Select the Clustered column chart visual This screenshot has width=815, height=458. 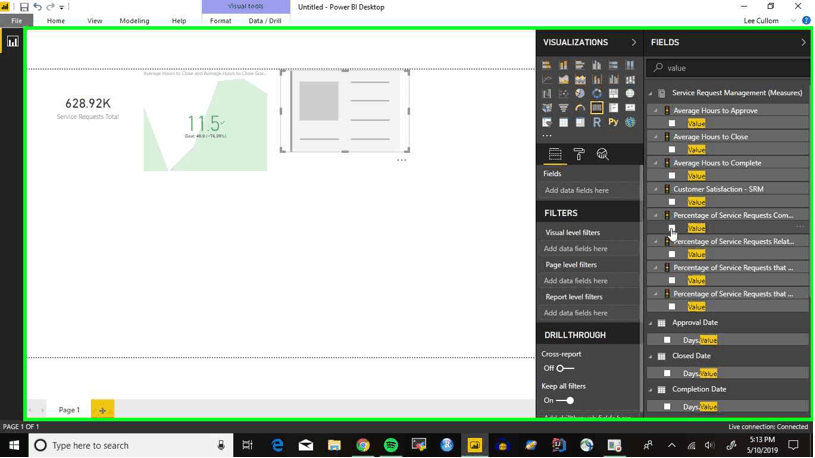click(x=597, y=66)
